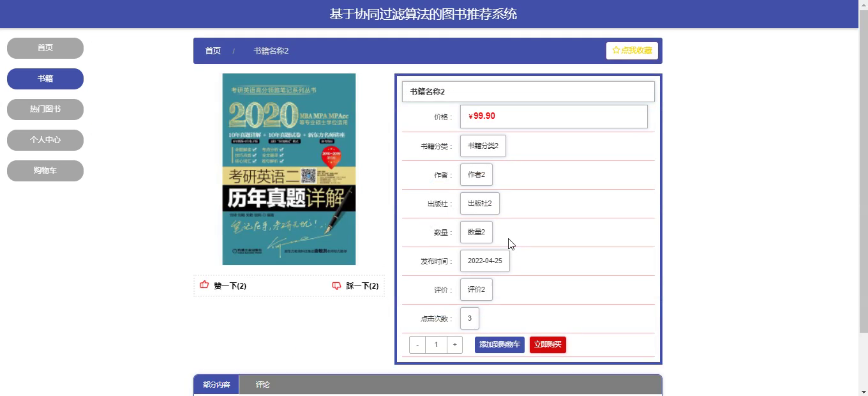Switch to the 评论 tab
The height and width of the screenshot is (396, 868).
coord(263,385)
